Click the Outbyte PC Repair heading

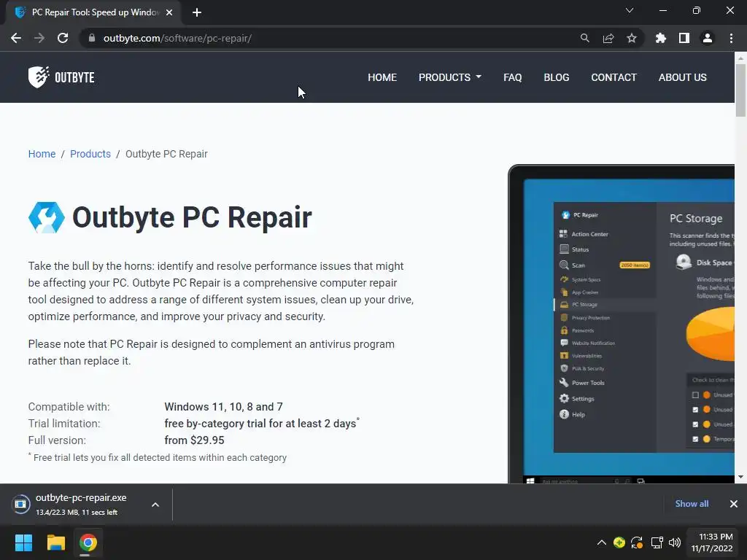click(x=192, y=217)
